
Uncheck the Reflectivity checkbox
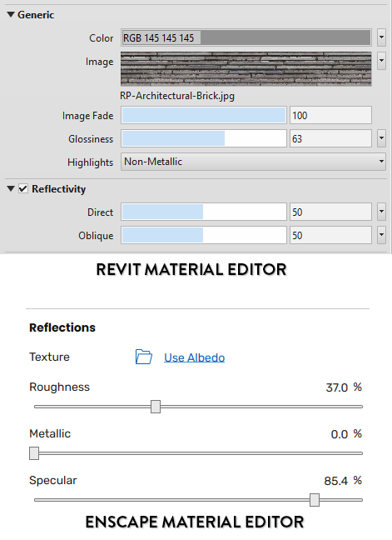click(23, 188)
